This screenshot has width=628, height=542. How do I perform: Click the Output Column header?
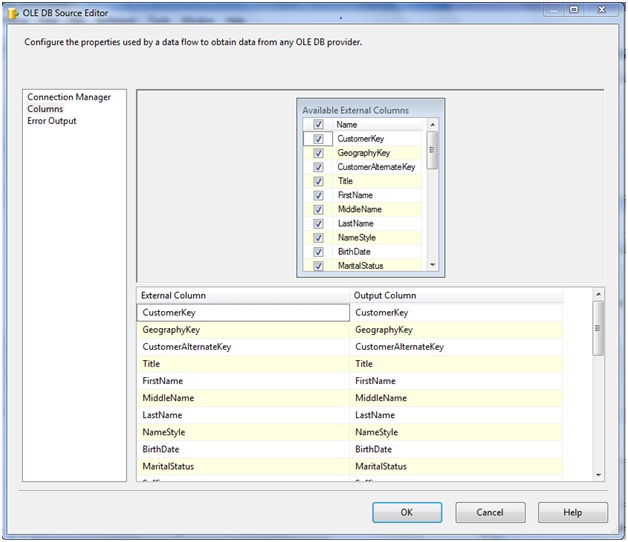coord(456,295)
